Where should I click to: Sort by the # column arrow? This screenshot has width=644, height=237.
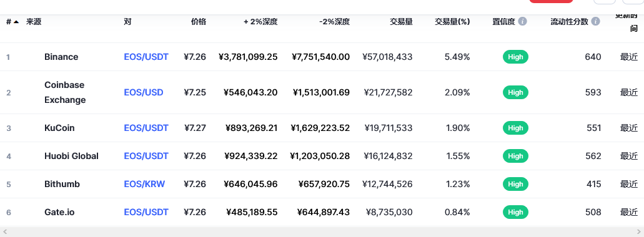[16, 22]
